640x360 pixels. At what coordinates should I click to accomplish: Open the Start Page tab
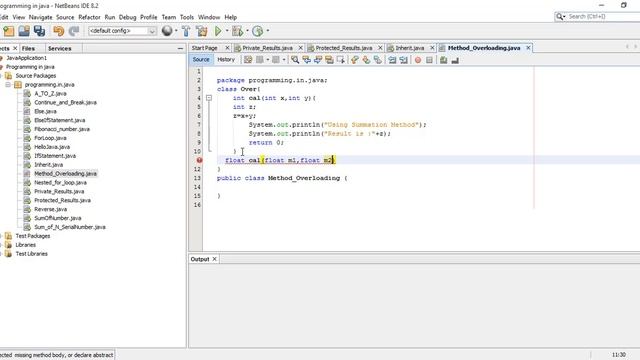point(204,48)
